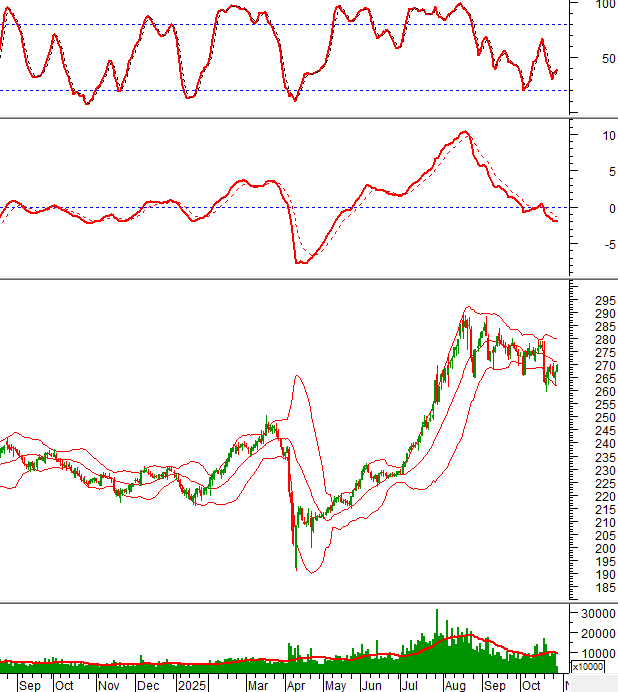
Task: Click the Mar label on the date axis
Action: (x=258, y=686)
